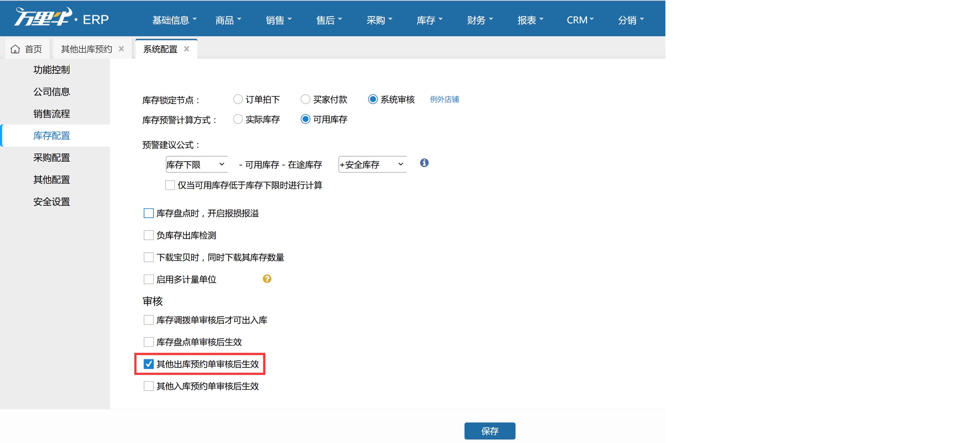Expand the 售后 menu

[x=329, y=20]
